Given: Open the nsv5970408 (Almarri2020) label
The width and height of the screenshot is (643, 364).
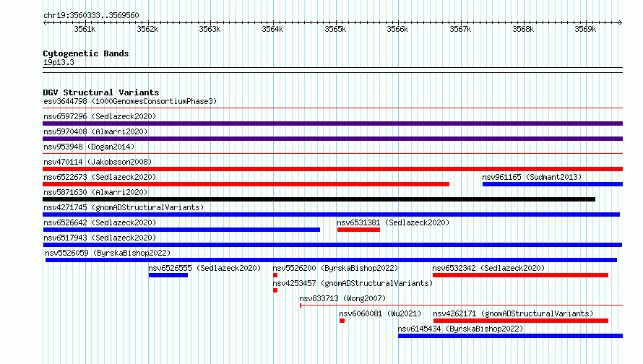Looking at the screenshot, I should pyautogui.click(x=95, y=131).
